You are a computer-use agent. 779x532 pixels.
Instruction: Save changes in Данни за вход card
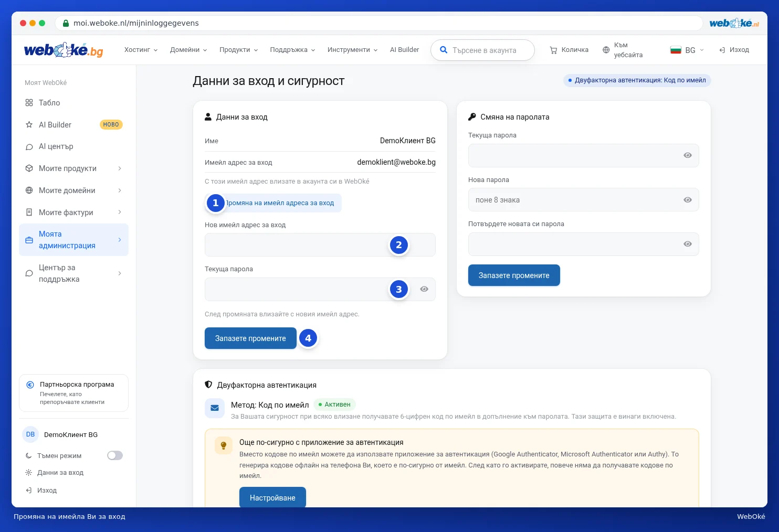coord(250,338)
